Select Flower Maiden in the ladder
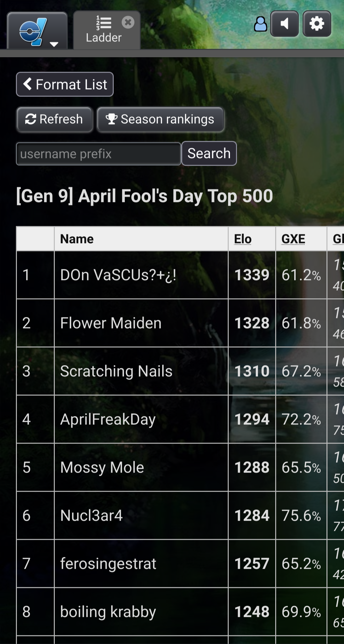The image size is (344, 644). tap(111, 323)
